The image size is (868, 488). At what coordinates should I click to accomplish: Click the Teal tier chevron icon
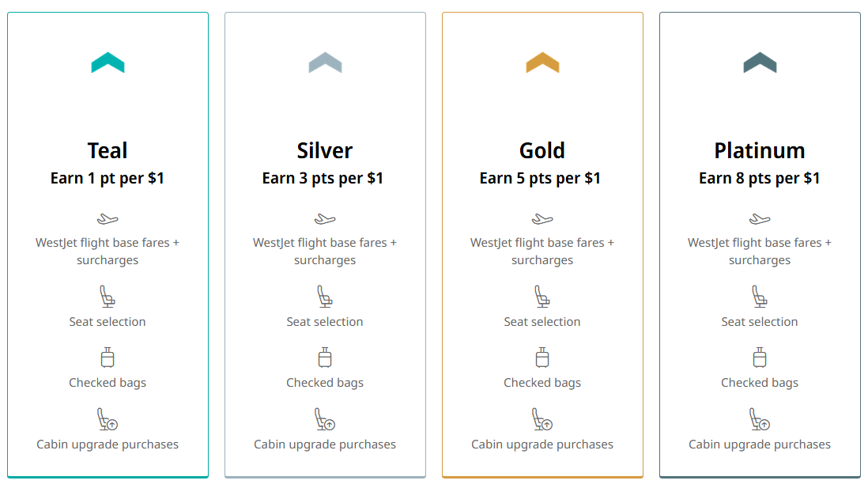click(x=108, y=62)
